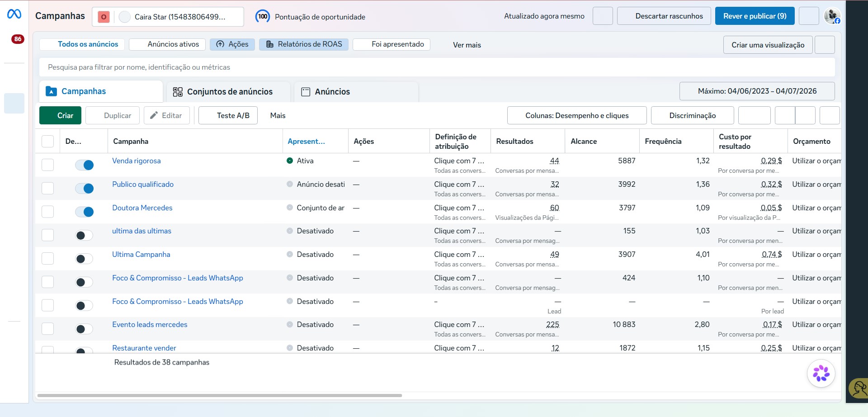Viewport: 868px width, 417px height.
Task: Click the red account status icon
Action: point(104,17)
